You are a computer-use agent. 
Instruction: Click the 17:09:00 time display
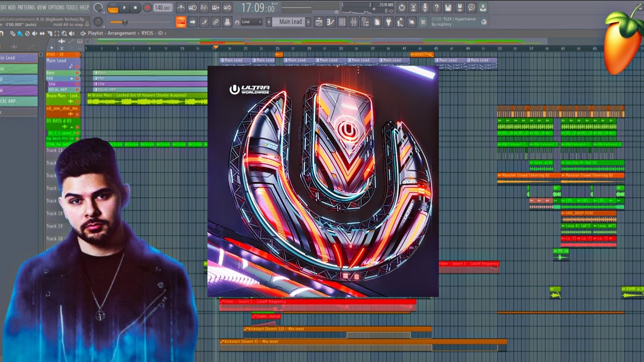point(258,8)
